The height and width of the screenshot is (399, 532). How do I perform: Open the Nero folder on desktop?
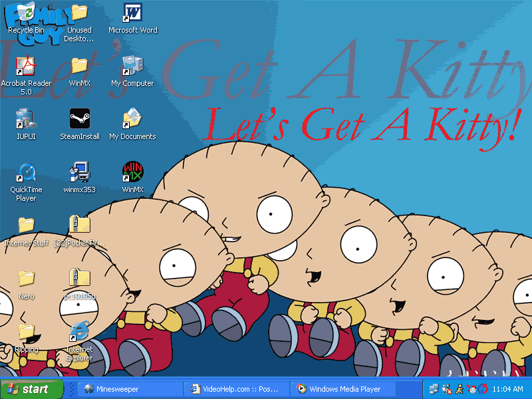[x=26, y=285]
